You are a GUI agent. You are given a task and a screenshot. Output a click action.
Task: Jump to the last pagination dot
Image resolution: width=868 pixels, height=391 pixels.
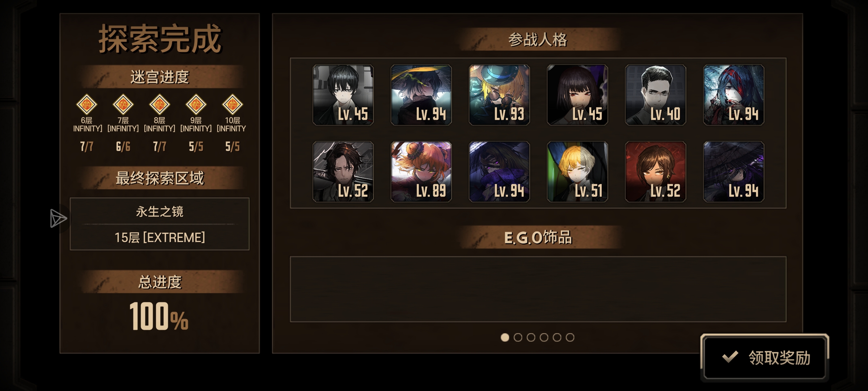(x=570, y=337)
